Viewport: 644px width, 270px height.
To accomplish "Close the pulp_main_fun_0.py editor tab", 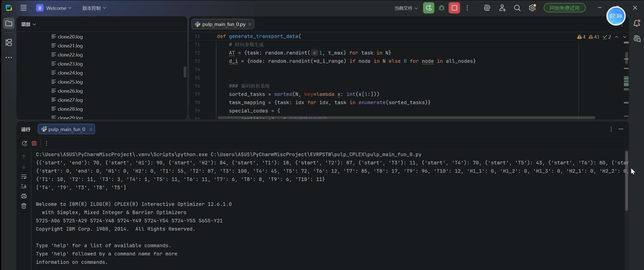I will (x=250, y=24).
